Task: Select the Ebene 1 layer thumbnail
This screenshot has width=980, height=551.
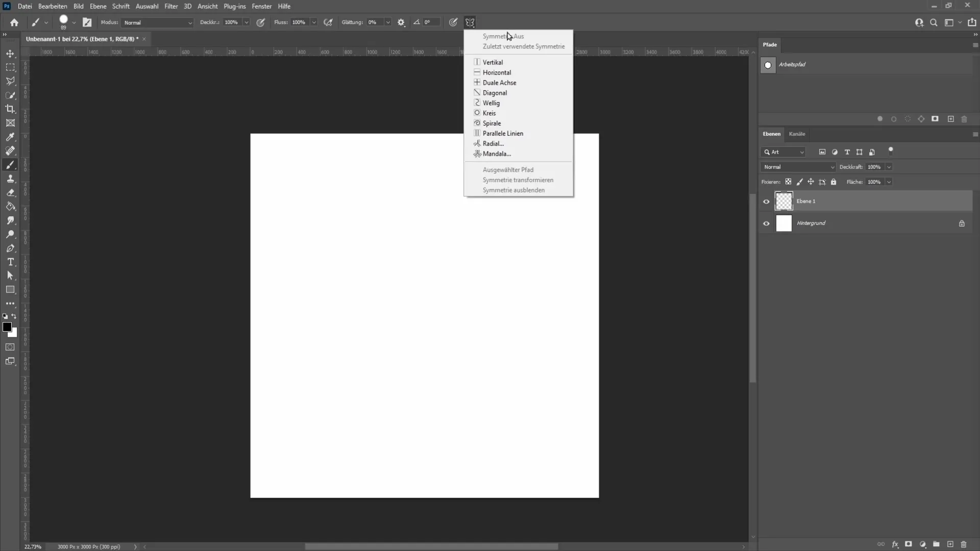Action: 783,202
